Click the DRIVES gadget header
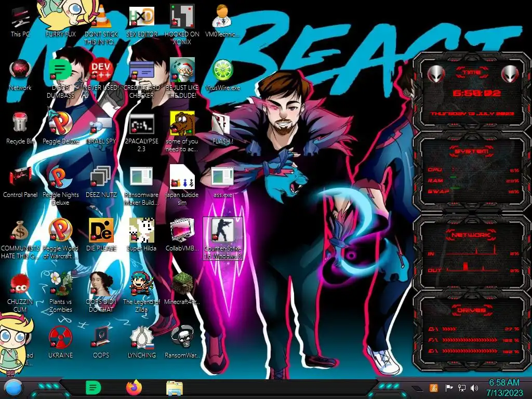 [x=471, y=310]
